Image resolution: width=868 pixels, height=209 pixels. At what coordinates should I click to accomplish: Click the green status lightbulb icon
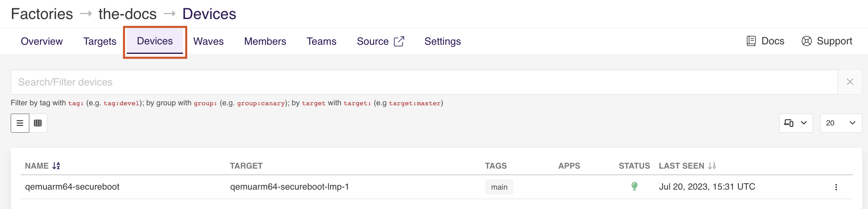click(x=634, y=186)
